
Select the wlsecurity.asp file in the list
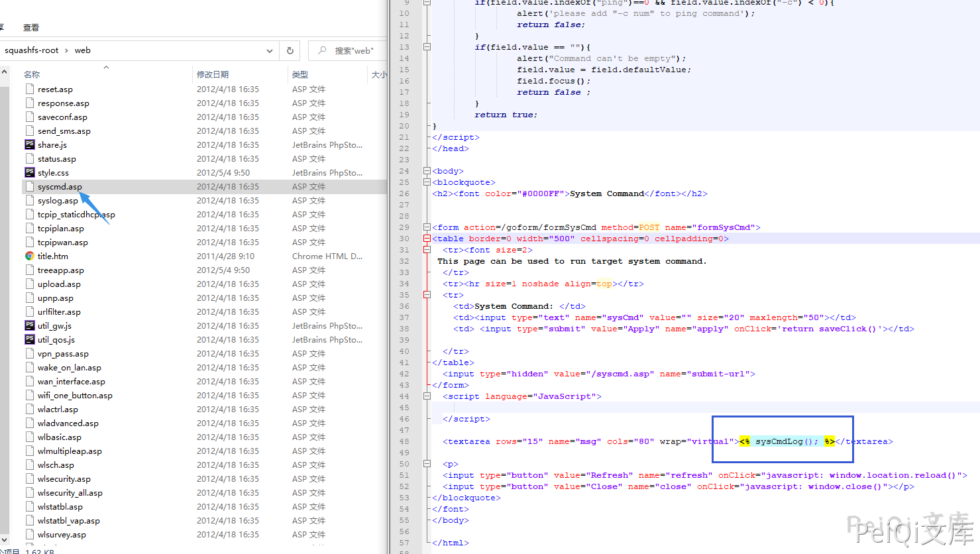[64, 478]
